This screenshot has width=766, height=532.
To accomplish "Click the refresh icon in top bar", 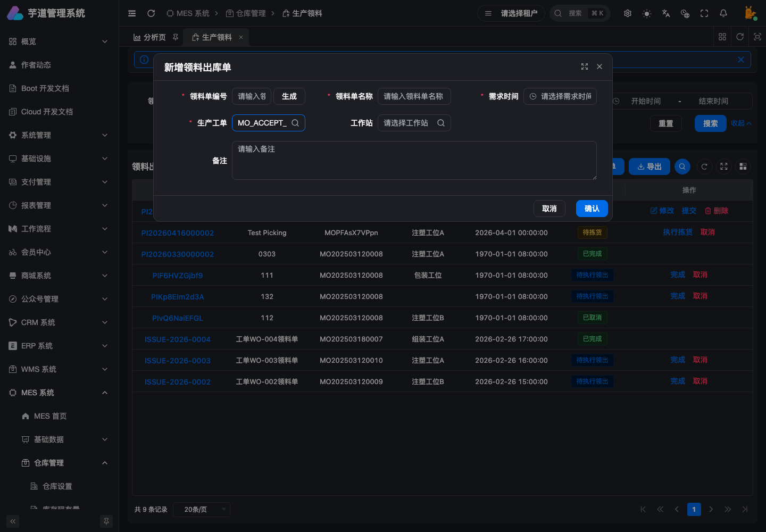I will click(151, 13).
